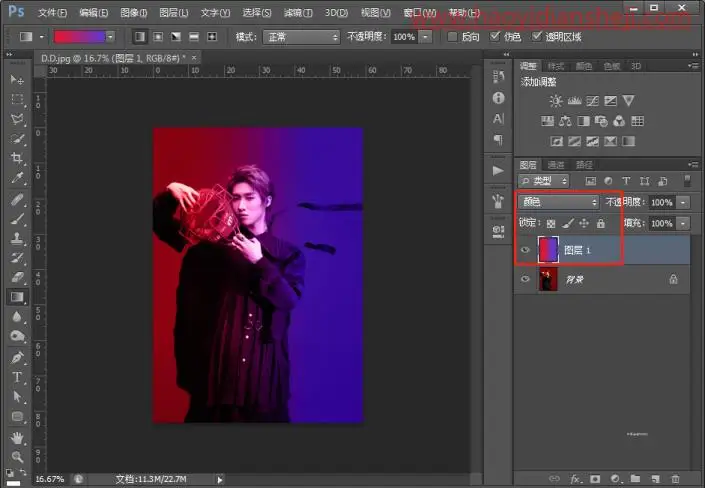Select the Clone Stamp tool
This screenshot has height=488, width=705.
tap(17, 238)
